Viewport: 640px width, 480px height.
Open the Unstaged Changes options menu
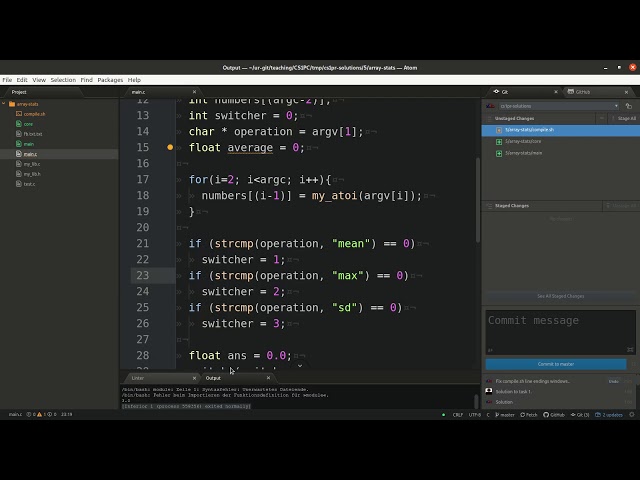pyautogui.click(x=601, y=118)
